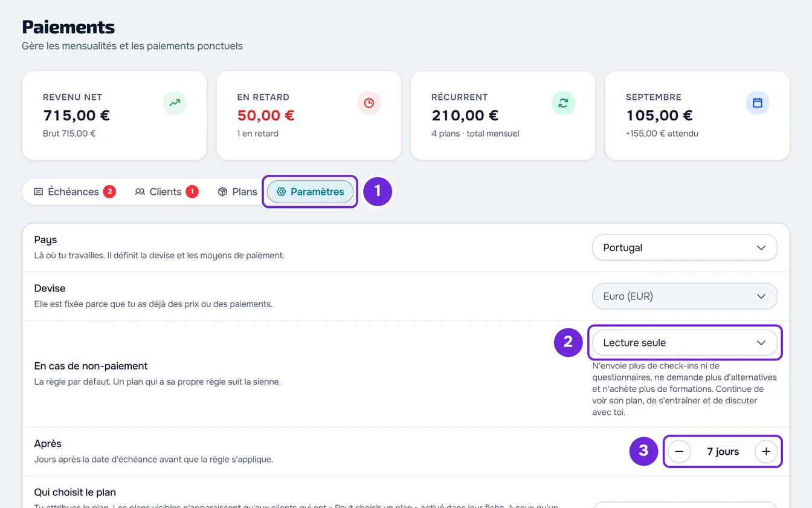
Task: Click the Devise setting label
Action: (x=50, y=288)
